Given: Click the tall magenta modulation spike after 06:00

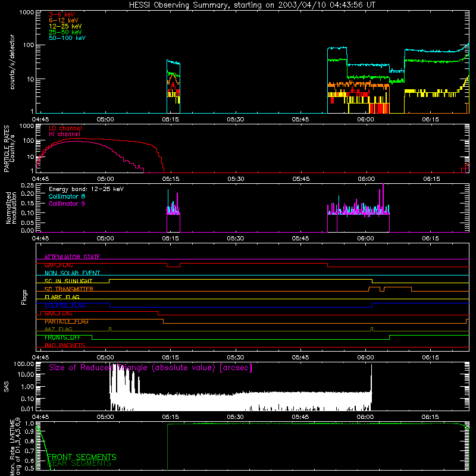Looking at the screenshot, I should [x=383, y=199].
